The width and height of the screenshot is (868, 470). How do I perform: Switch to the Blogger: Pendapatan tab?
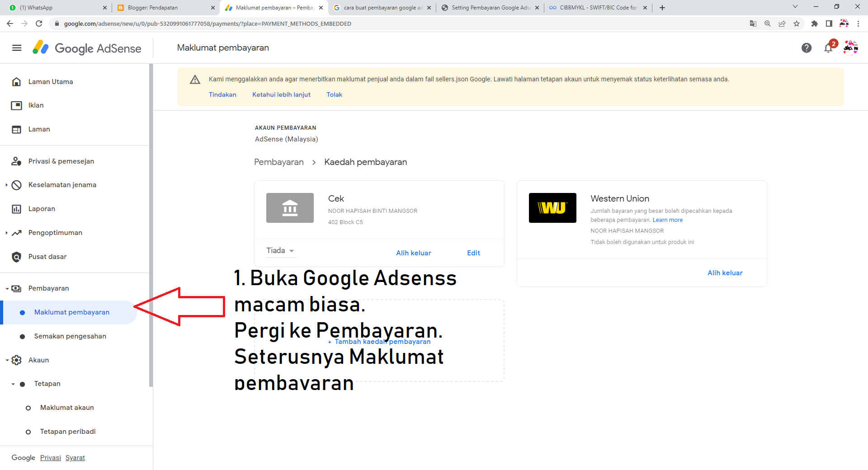point(165,8)
